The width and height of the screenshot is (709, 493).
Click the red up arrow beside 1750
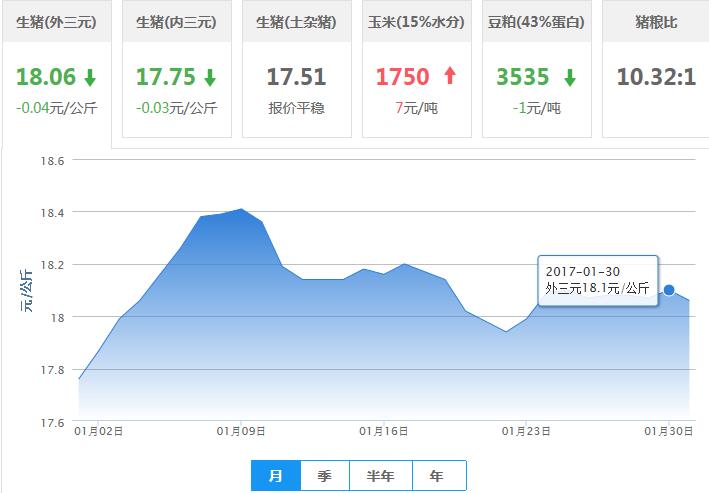pyautogui.click(x=449, y=76)
